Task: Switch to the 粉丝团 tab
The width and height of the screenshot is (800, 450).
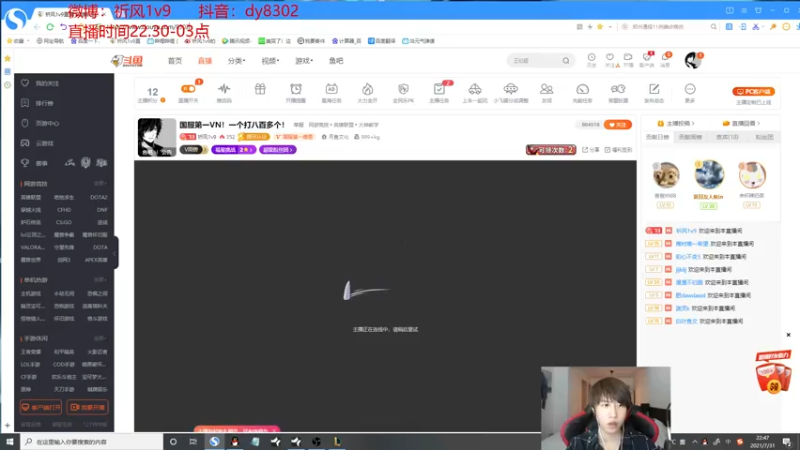Action: (764, 137)
